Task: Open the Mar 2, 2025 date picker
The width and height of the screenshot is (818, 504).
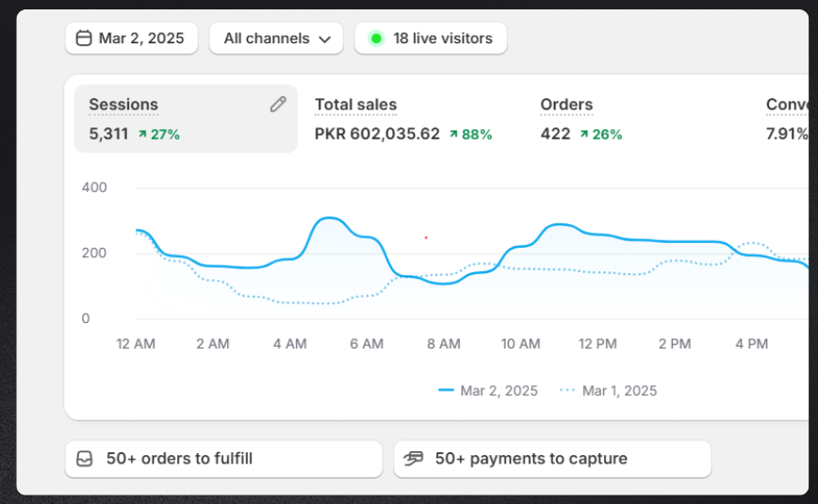Action: [132, 38]
